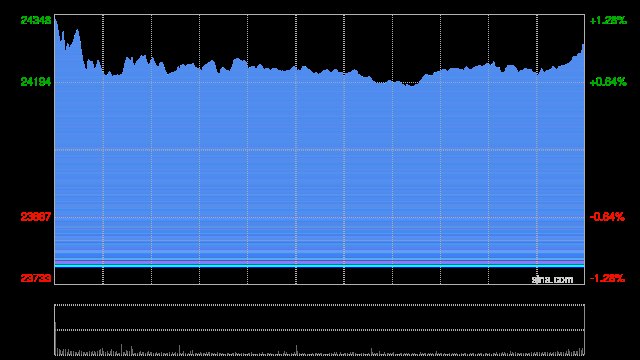The width and height of the screenshot is (640, 360).
Task: Click the purple band above cyan baseline
Action: coord(319,261)
